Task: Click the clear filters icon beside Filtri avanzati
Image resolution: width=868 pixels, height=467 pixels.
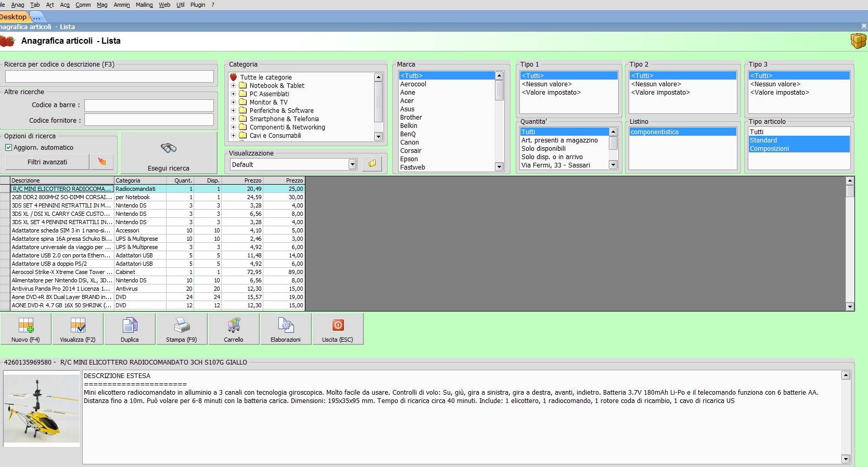Action: 102,162
